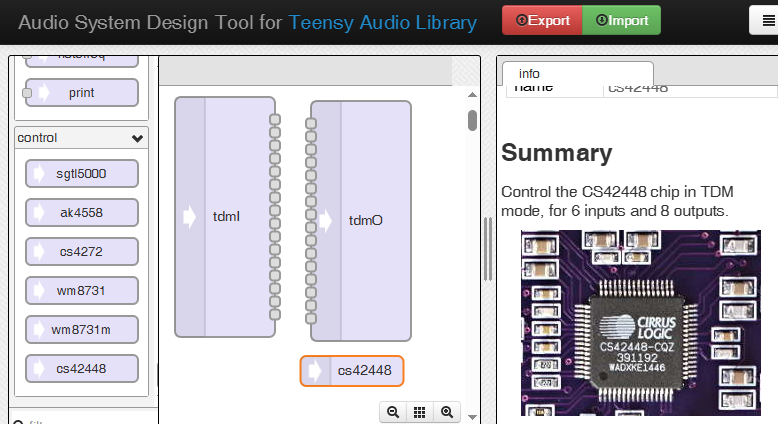Click the sidebar resize handle

tap(488, 249)
